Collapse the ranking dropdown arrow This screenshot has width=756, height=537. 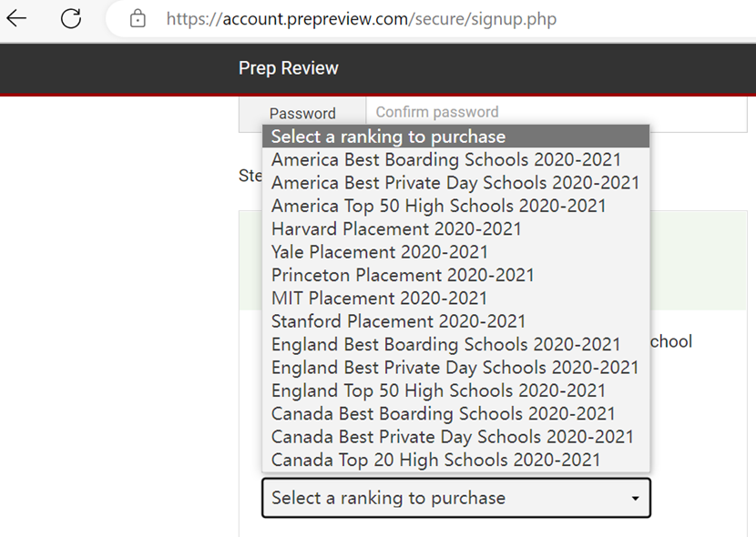coord(636,499)
